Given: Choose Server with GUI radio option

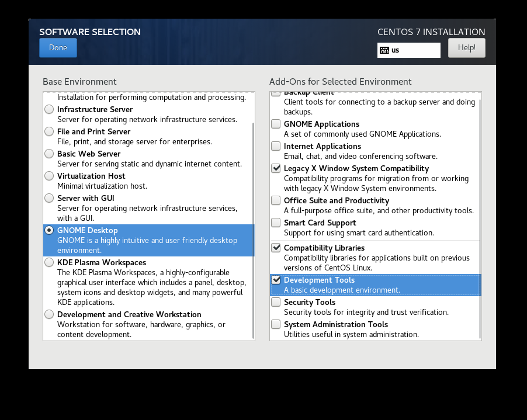Looking at the screenshot, I should [x=49, y=198].
